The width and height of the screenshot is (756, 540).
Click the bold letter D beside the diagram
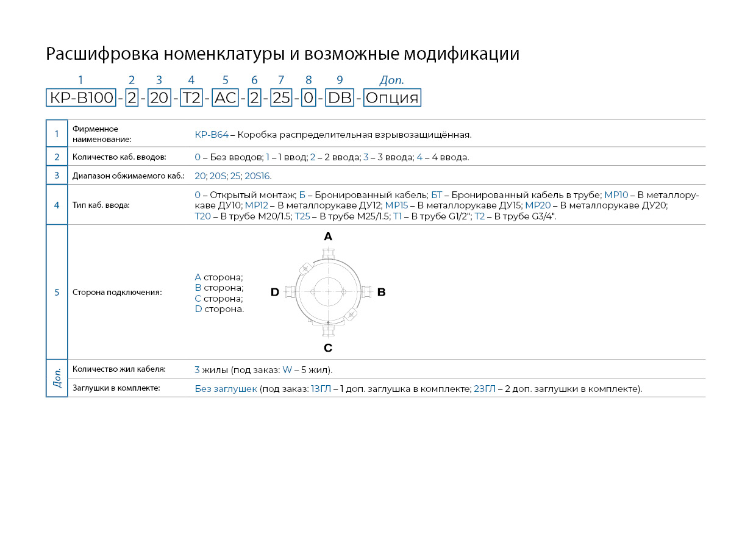275,293
